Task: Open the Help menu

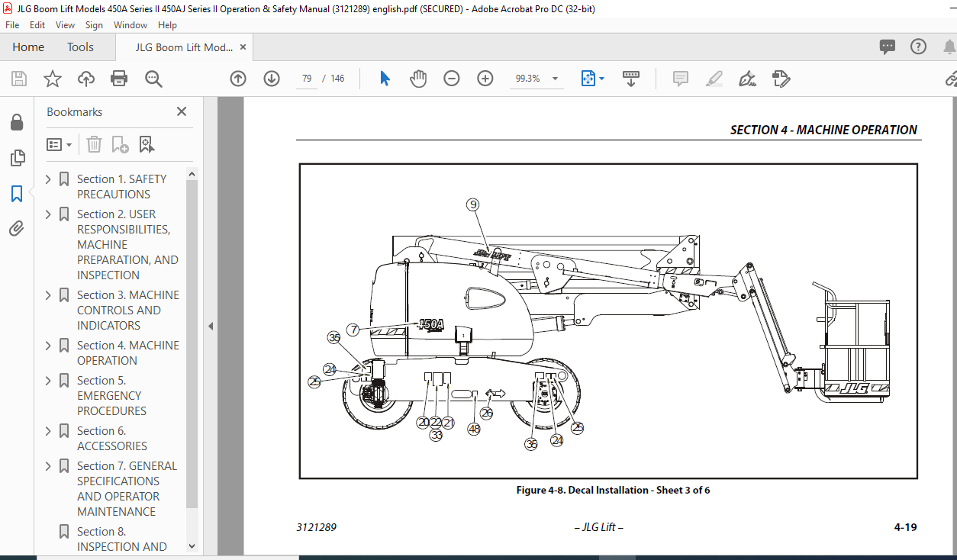Action: pos(167,25)
